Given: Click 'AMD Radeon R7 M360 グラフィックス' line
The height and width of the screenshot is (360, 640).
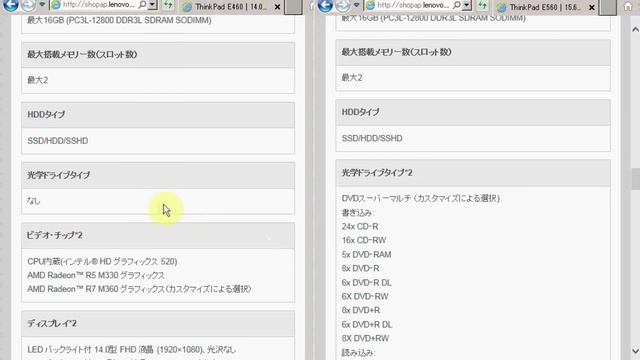Looking at the screenshot, I should (x=139, y=289).
